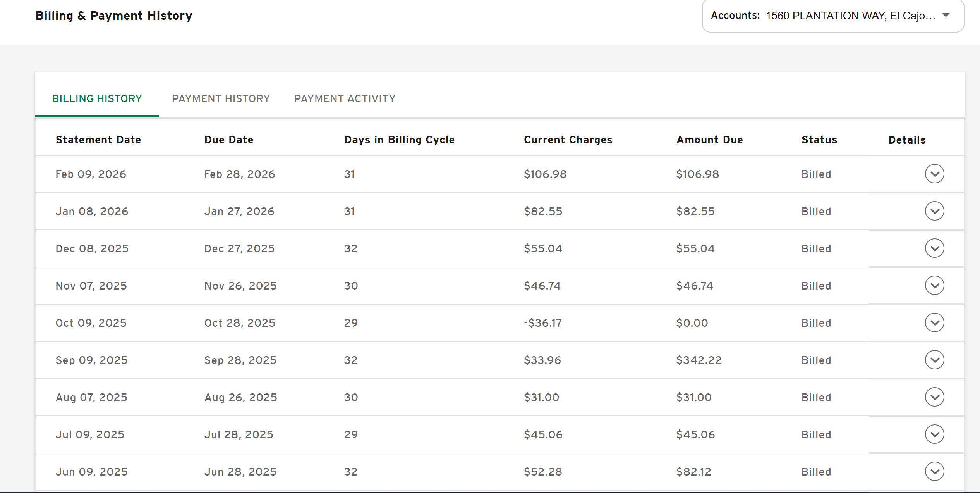Expand details for Jan 08, 2026 statement
This screenshot has height=493, width=980.
[x=934, y=211]
